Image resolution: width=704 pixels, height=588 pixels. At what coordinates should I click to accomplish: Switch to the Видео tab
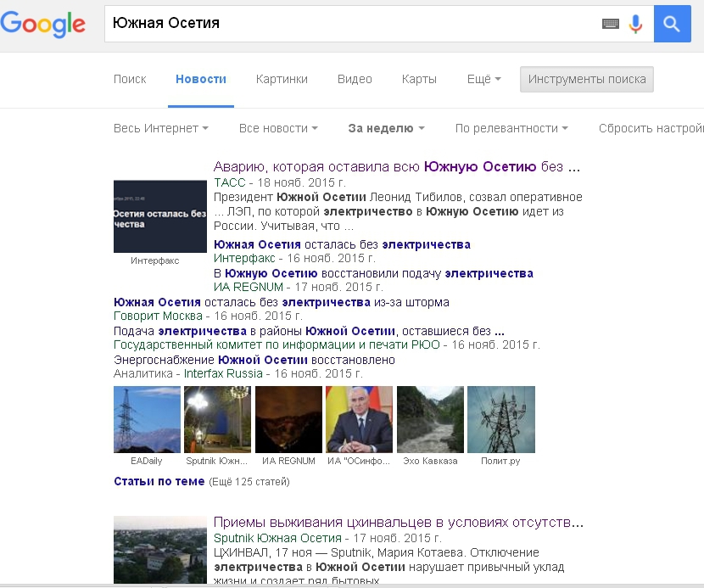click(x=355, y=79)
